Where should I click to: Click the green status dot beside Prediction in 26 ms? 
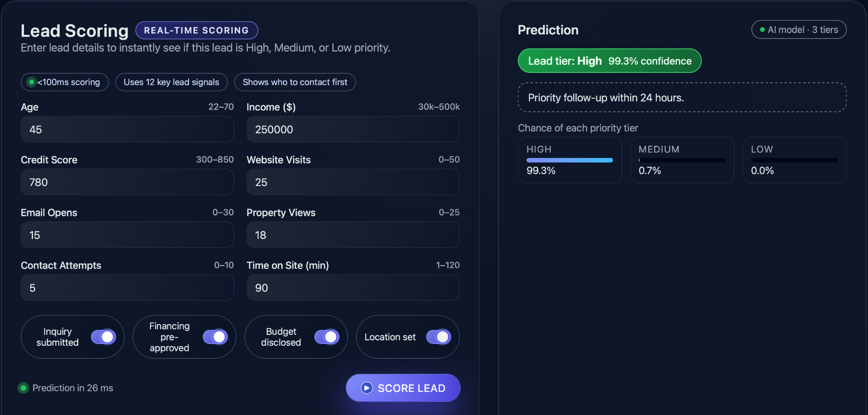24,388
